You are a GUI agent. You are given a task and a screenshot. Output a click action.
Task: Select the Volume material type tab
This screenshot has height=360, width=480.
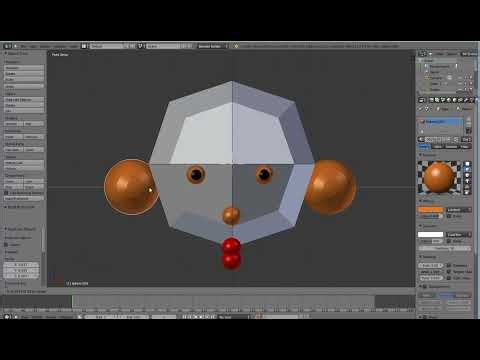click(x=451, y=147)
